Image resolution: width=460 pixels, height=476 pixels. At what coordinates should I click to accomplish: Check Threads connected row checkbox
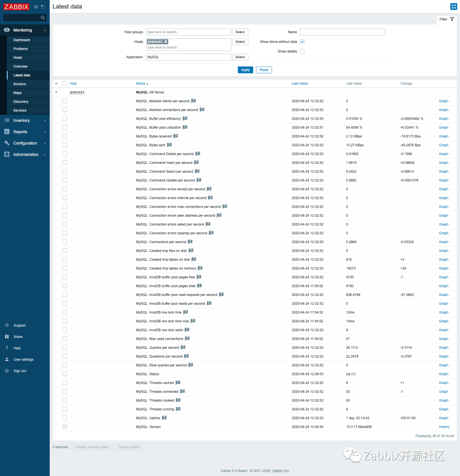[65, 391]
